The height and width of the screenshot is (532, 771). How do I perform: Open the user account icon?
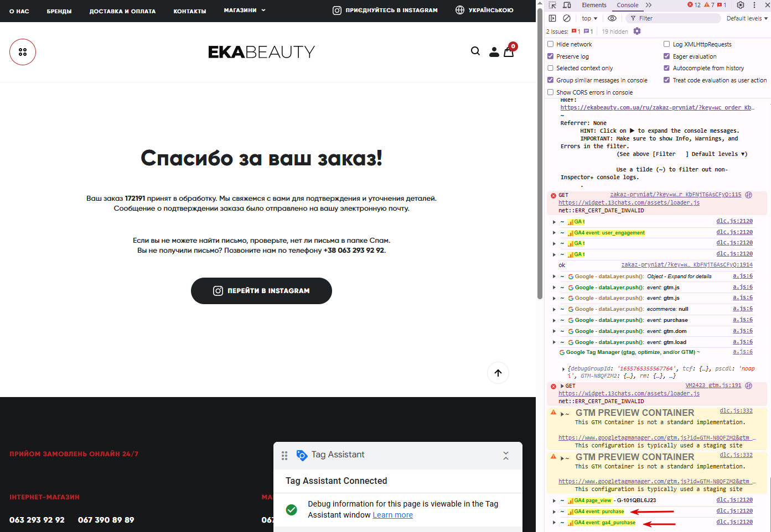pos(494,52)
